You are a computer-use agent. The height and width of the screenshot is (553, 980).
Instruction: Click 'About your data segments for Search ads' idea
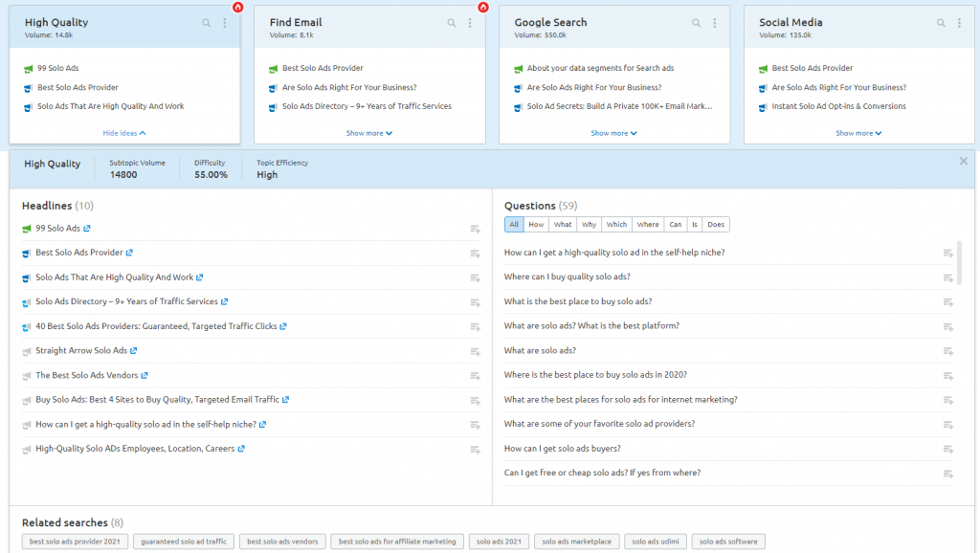[x=600, y=68]
